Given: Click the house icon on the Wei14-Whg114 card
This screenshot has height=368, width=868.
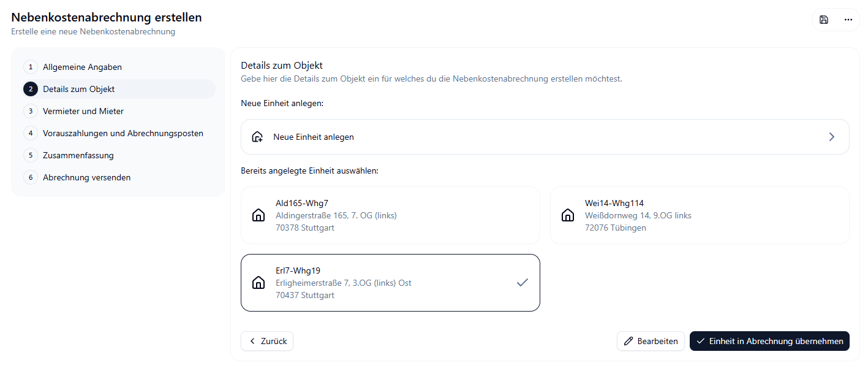Looking at the screenshot, I should pos(567,215).
